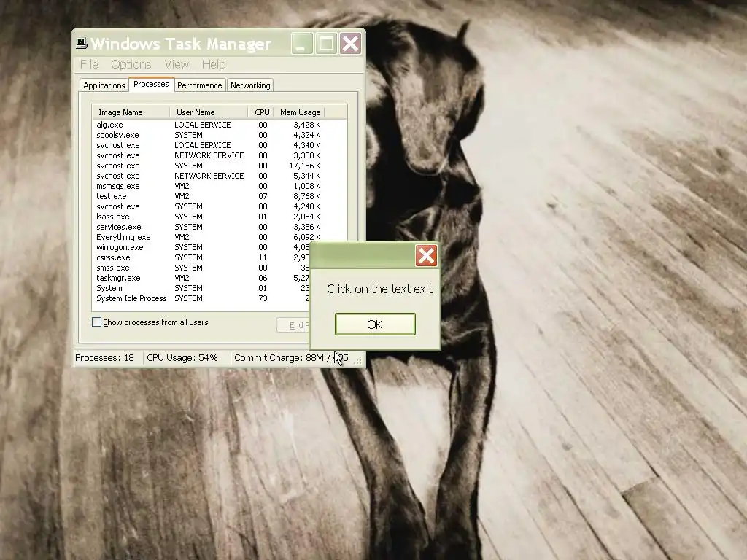Select the test.exe process

(x=209, y=196)
